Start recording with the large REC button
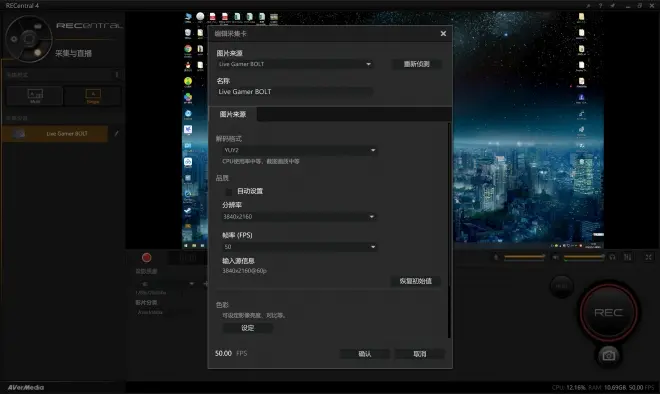660x394 pixels. [608, 312]
